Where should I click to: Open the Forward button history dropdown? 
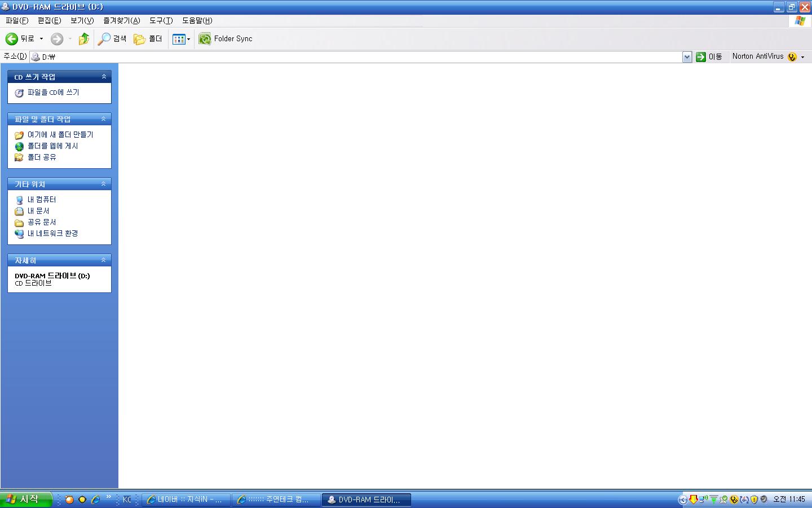pos(70,39)
